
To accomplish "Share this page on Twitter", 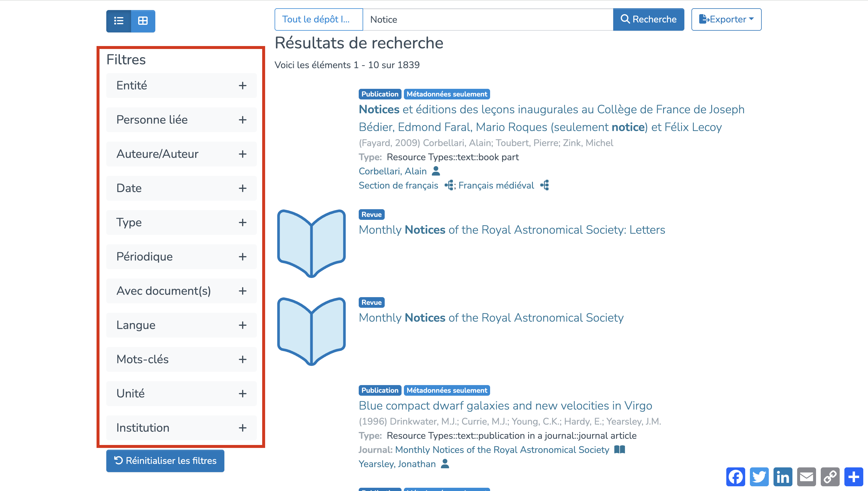I will (759, 477).
